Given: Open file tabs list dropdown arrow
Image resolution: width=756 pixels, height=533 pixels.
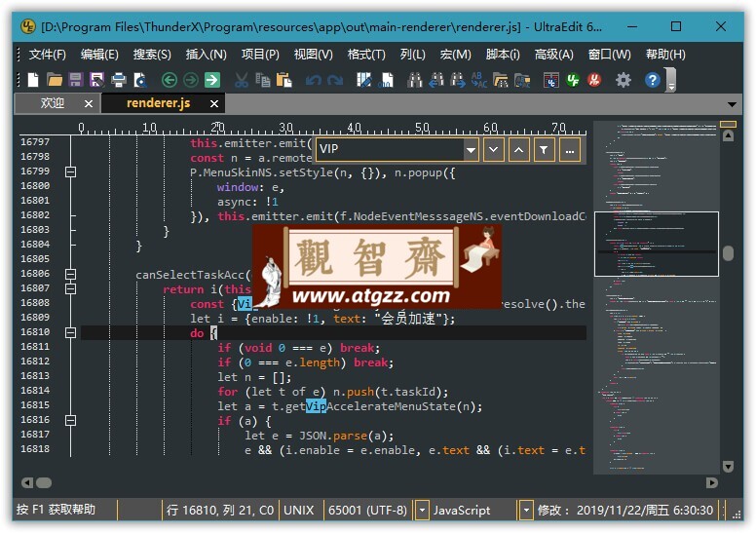Looking at the screenshot, I should [x=732, y=104].
